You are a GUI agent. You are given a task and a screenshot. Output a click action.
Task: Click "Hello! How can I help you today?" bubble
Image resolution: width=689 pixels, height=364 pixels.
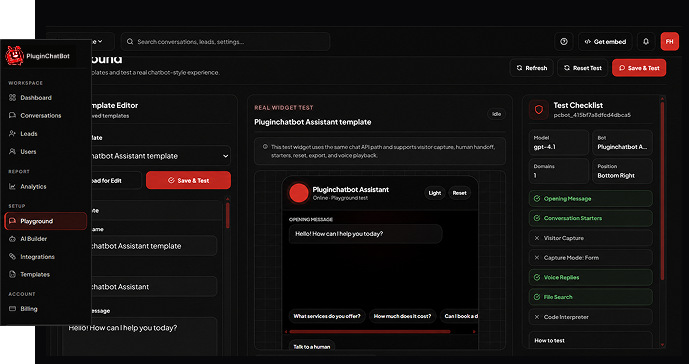(x=366, y=234)
